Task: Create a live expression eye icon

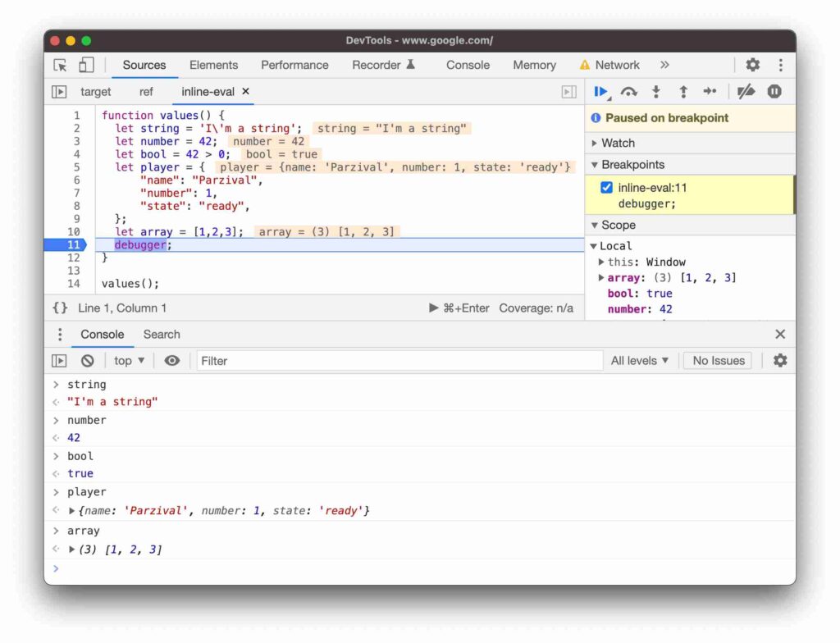Action: tap(172, 361)
